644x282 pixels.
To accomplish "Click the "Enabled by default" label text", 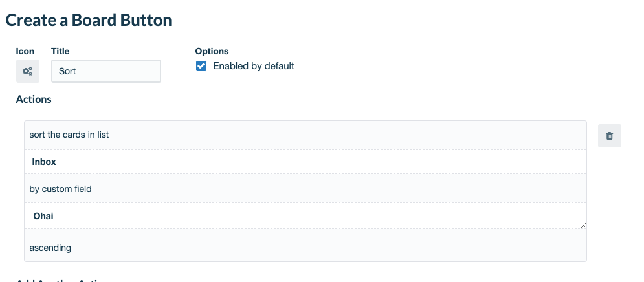I will pos(254,66).
